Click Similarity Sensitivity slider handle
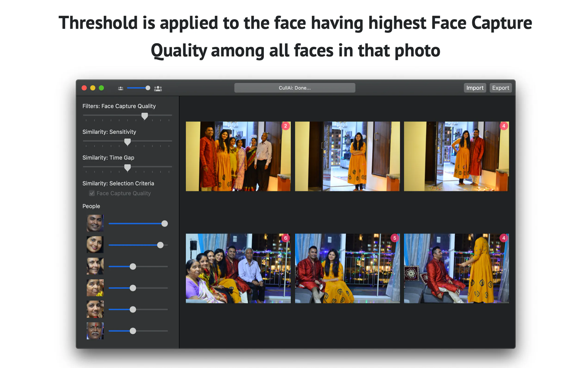Screen dimensions: 588x368 coord(127,142)
